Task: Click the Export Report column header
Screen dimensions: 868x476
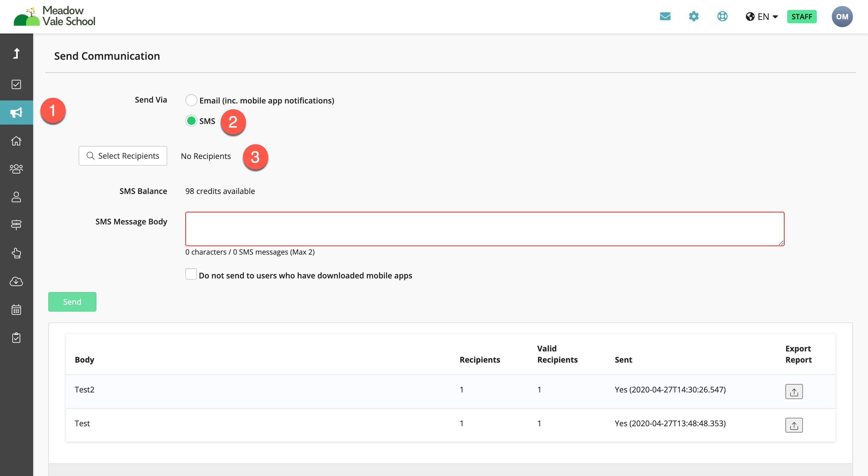Action: 798,354
